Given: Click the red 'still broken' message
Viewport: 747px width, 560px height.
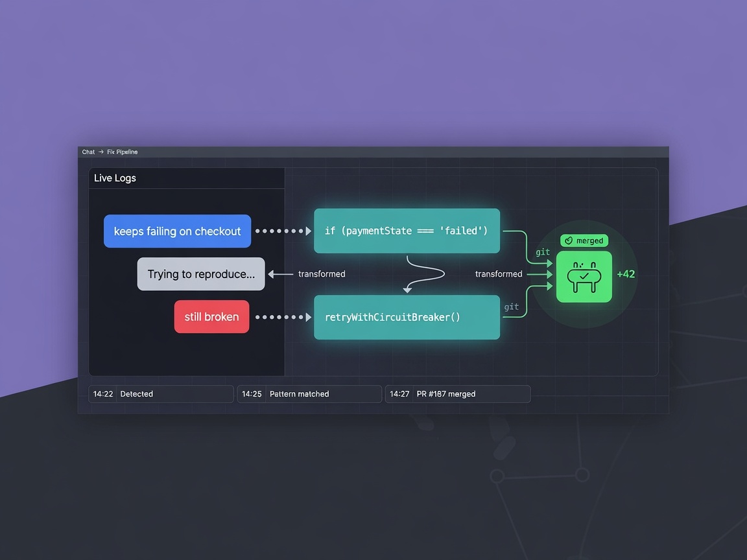Looking at the screenshot, I should [211, 317].
